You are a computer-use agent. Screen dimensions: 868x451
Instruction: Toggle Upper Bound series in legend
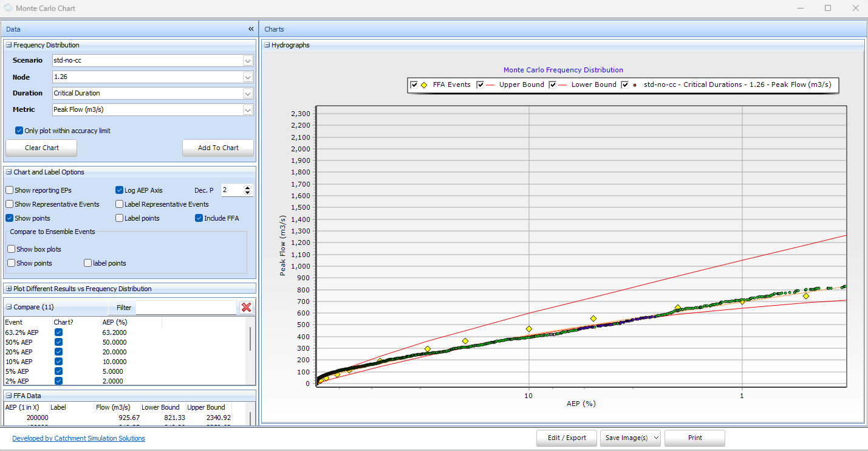(480, 85)
